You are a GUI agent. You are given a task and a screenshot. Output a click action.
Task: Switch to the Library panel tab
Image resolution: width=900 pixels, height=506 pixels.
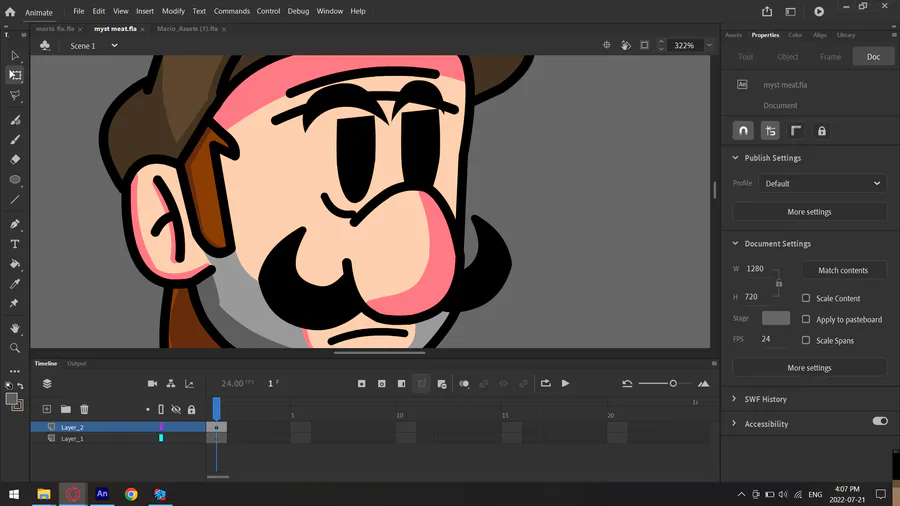pos(845,35)
